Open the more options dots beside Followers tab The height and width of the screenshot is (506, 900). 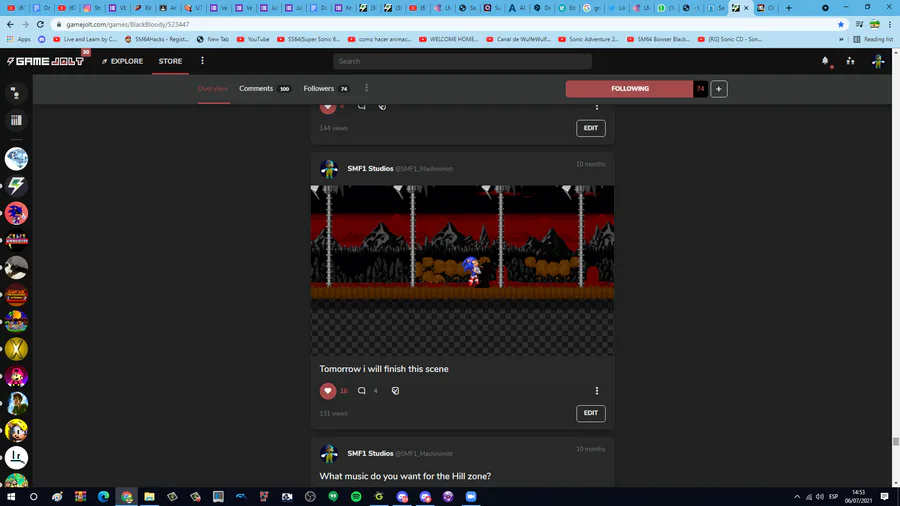[x=367, y=88]
